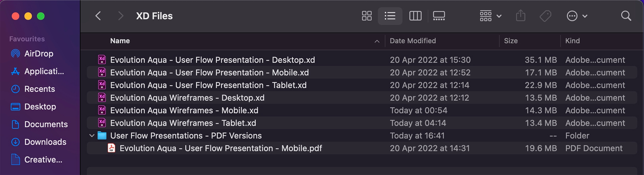The image size is (644, 175).
Task: Go back with the back arrow
Action: pyautogui.click(x=98, y=16)
